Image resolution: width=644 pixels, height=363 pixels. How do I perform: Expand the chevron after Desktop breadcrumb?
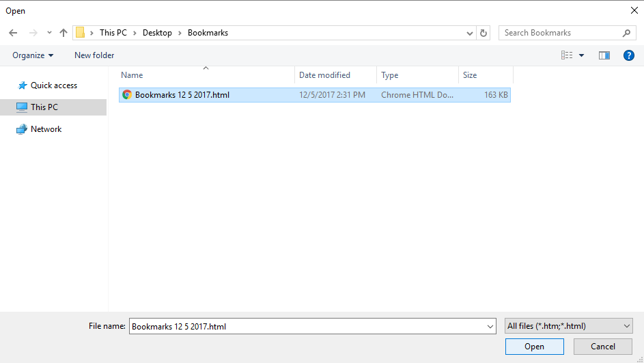tap(180, 33)
